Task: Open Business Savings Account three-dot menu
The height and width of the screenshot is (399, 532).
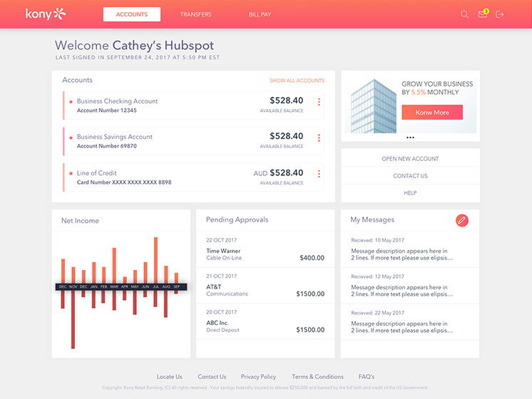Action: [x=319, y=138]
